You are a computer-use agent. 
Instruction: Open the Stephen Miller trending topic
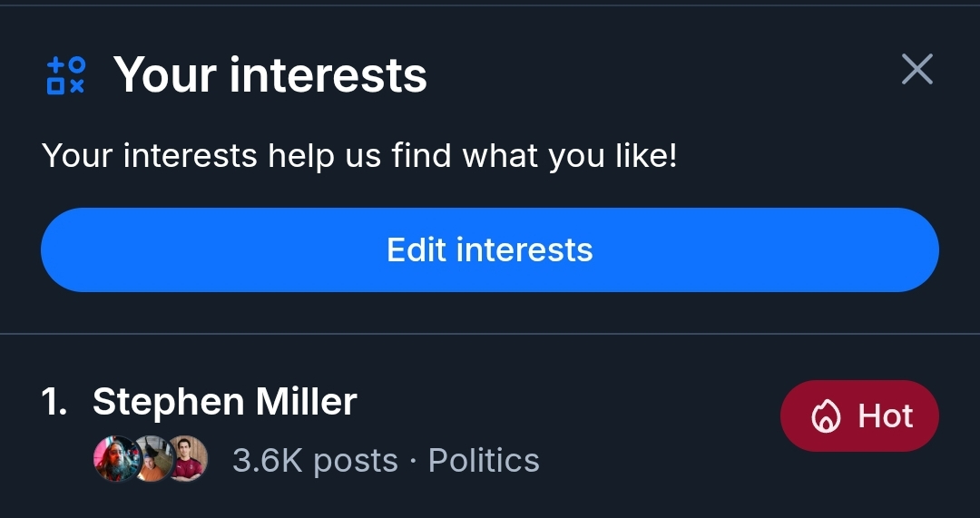coord(224,402)
